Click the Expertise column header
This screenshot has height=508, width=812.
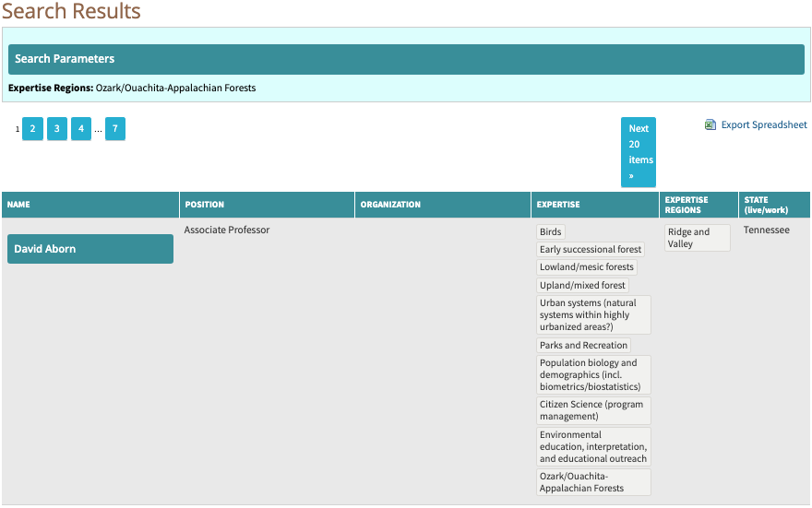pyautogui.click(x=558, y=205)
